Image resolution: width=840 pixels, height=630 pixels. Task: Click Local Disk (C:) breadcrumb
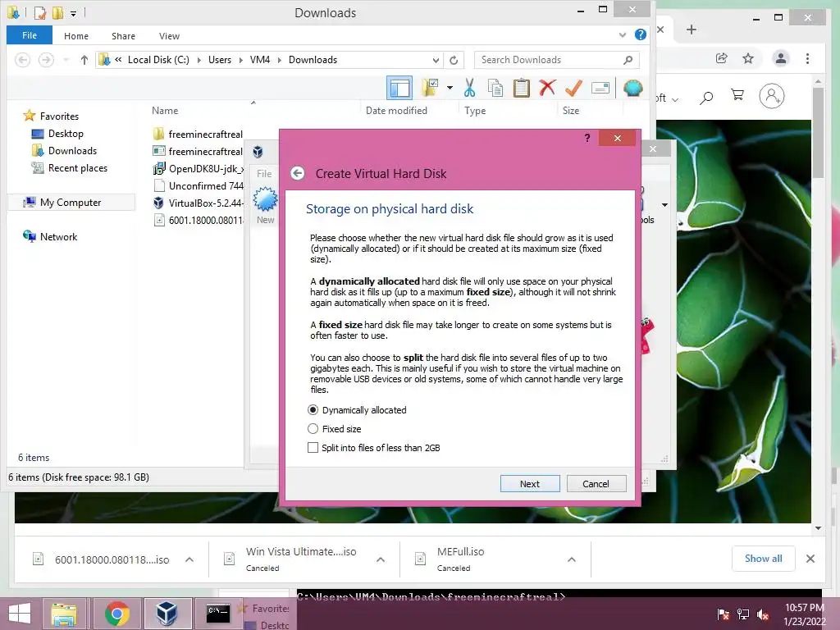click(158, 60)
